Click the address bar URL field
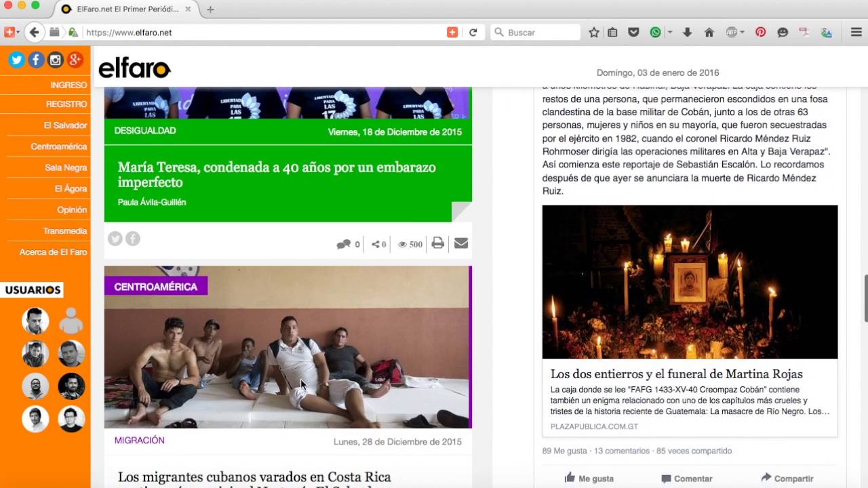Image resolution: width=868 pixels, height=488 pixels. pos(264,32)
